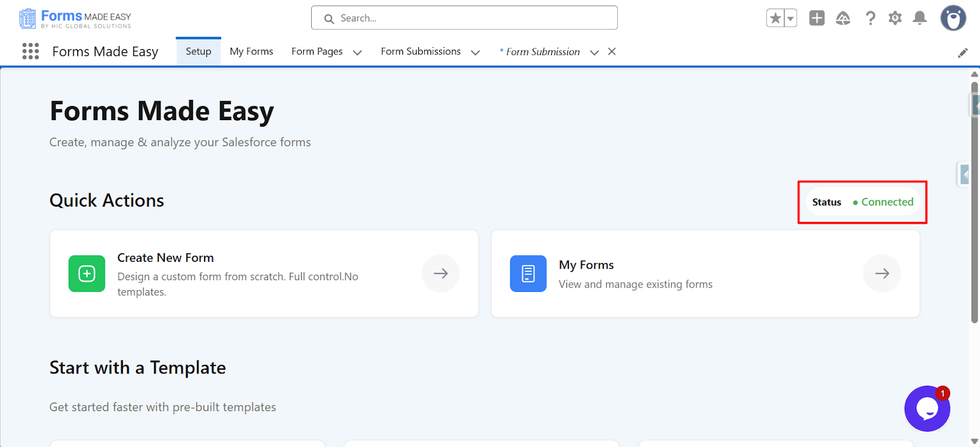Click the Quick Actions heading
The height and width of the screenshot is (447, 980).
click(x=107, y=201)
